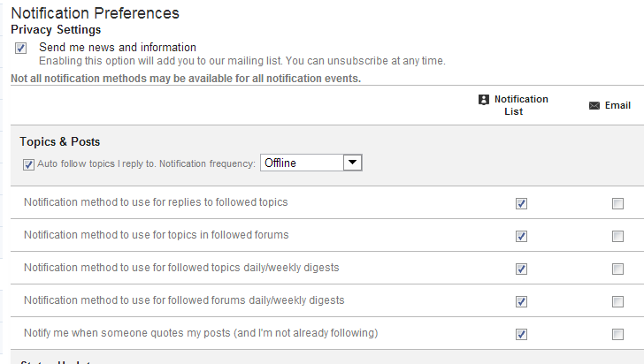Screen dimensions: 644x364
Task: Uncheck Notification List for topics in followed forums
Action: [x=521, y=236]
